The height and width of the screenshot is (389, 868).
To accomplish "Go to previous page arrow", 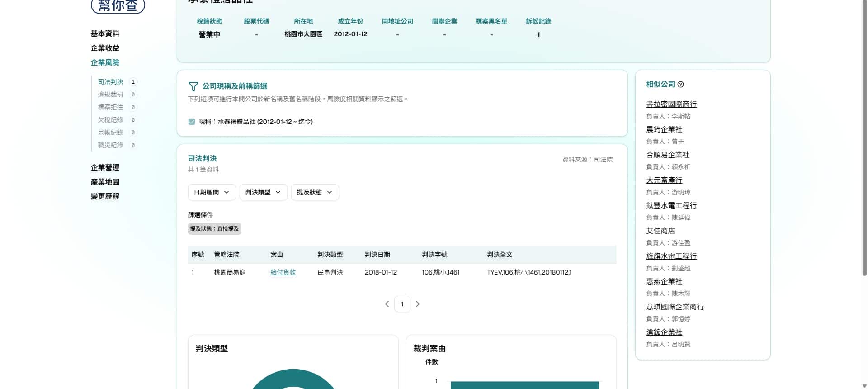I will coord(387,304).
